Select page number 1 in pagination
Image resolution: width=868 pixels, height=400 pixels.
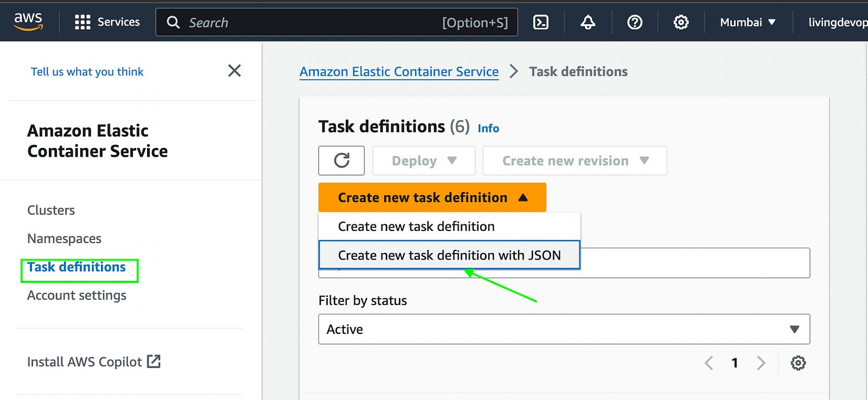coord(735,363)
